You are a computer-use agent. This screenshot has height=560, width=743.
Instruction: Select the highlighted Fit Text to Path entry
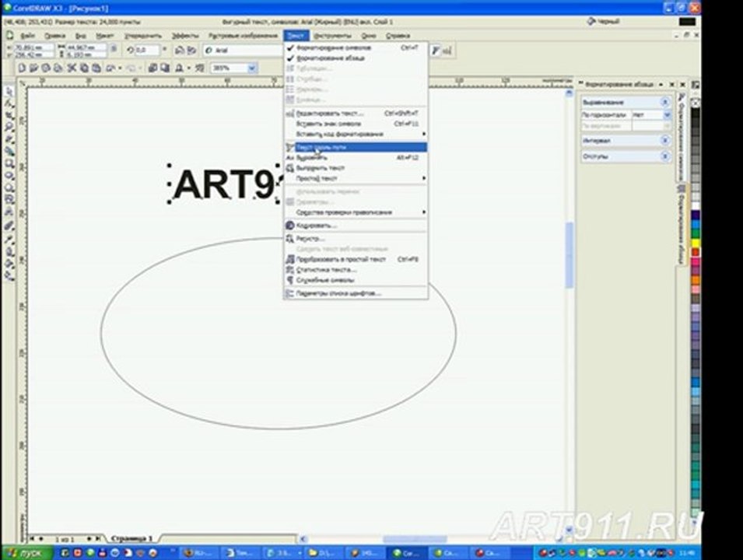pyautogui.click(x=356, y=147)
